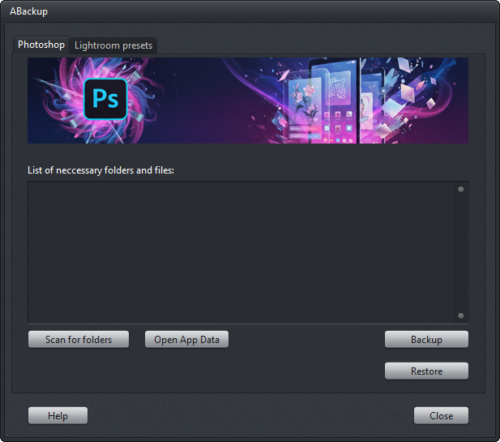
Task: Click the ABackup window title
Action: pos(29,11)
